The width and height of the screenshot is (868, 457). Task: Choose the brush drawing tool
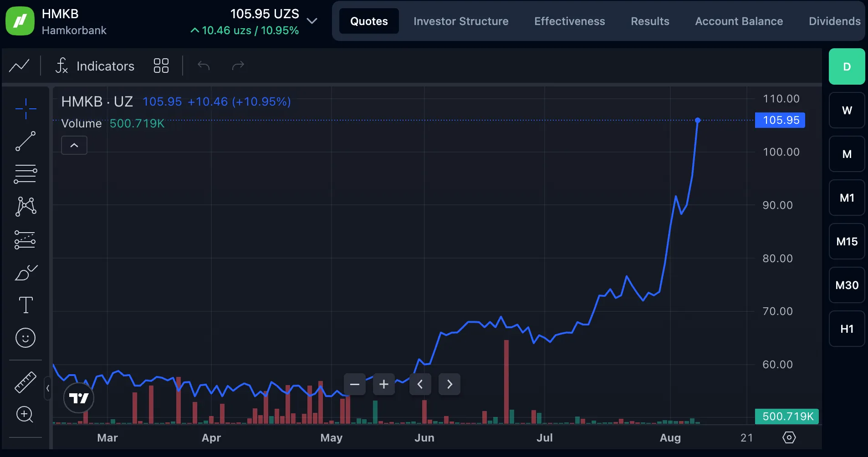26,273
